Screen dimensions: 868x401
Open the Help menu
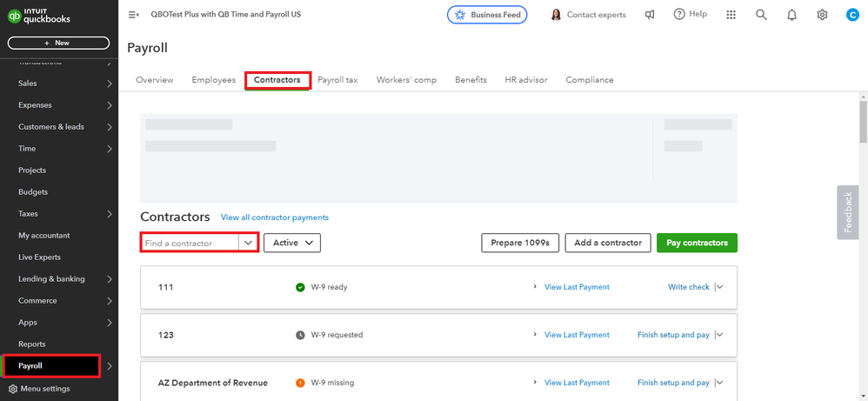click(690, 15)
